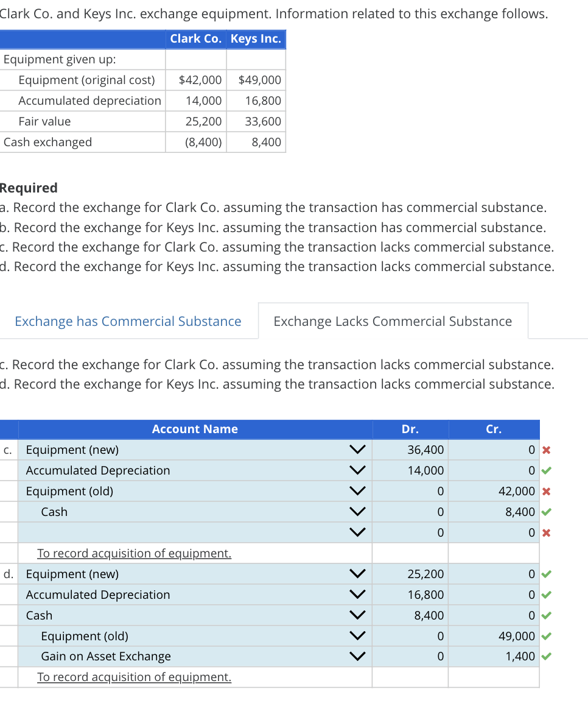Click the green check beside Cash 8,400 credit

coord(546,512)
